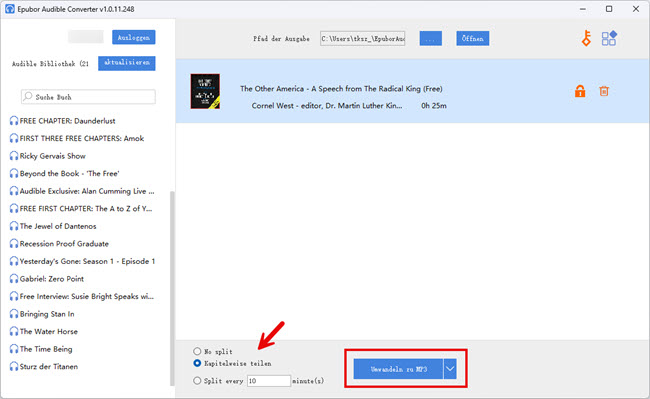
Task: Click headphone icon beside Ricky Gervais Show
Action: click(14, 156)
